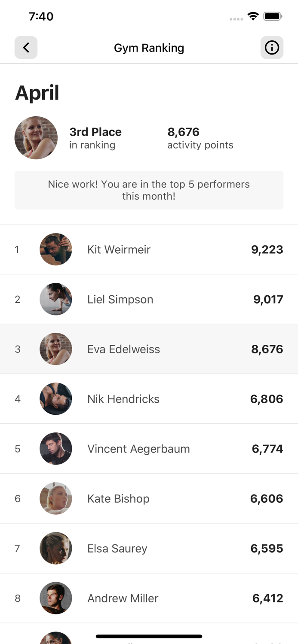Open Kit Weirmeir's avatar photo
The image size is (298, 644).
[56, 249]
